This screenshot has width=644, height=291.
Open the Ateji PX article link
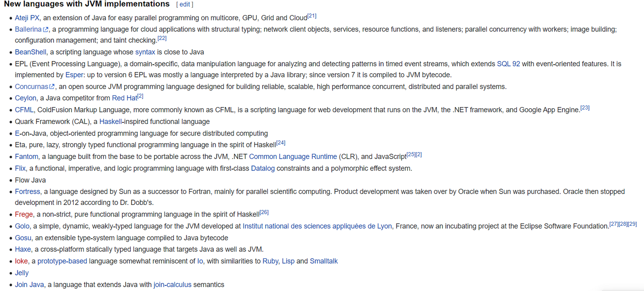[x=27, y=18]
